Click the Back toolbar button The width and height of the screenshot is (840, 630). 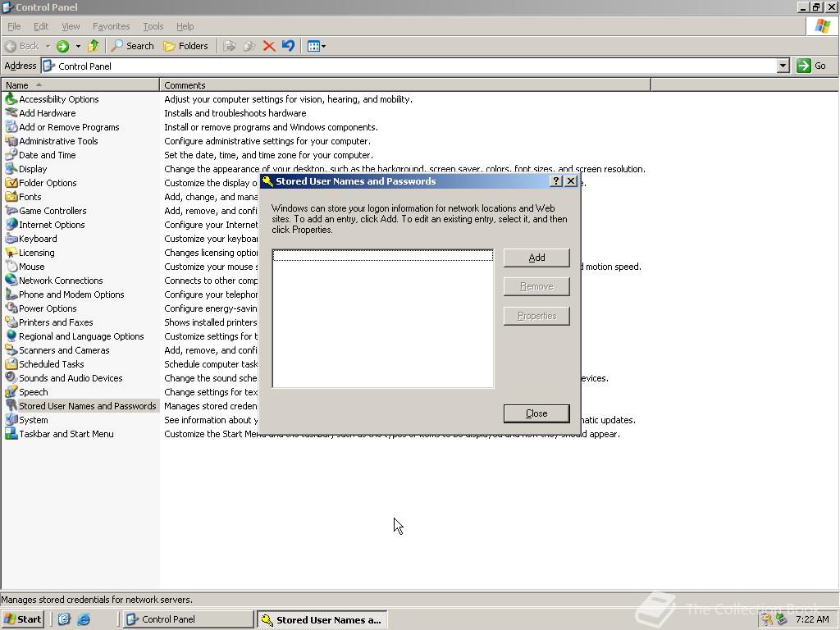[22, 46]
